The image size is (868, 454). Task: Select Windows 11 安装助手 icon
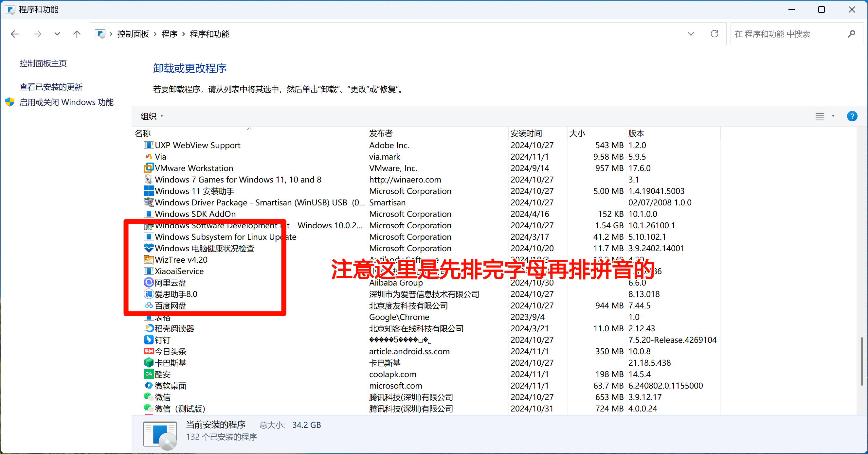pyautogui.click(x=149, y=191)
